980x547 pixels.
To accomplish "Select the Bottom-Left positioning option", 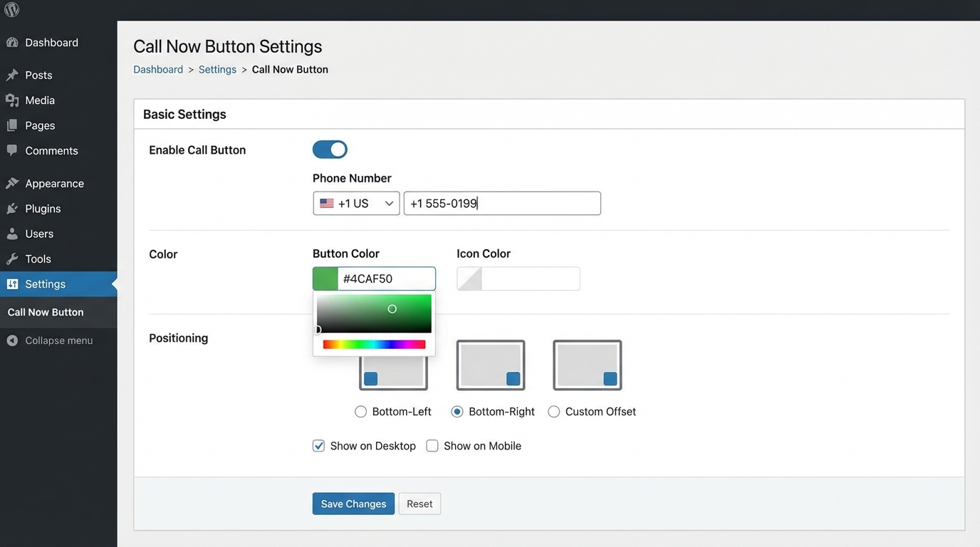I will tap(360, 411).
